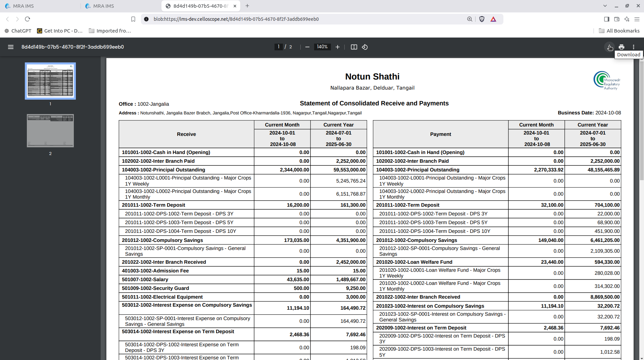Bookmark this page icon

tap(133, 19)
